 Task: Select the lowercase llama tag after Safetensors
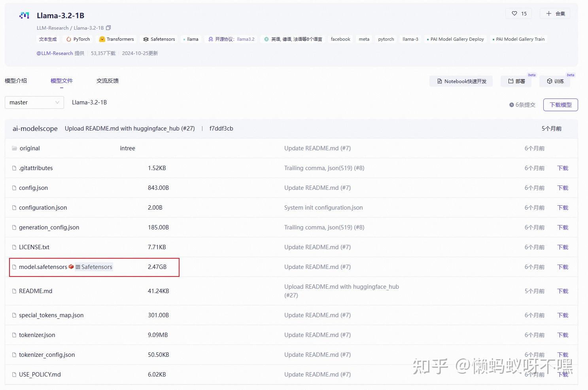click(191, 39)
